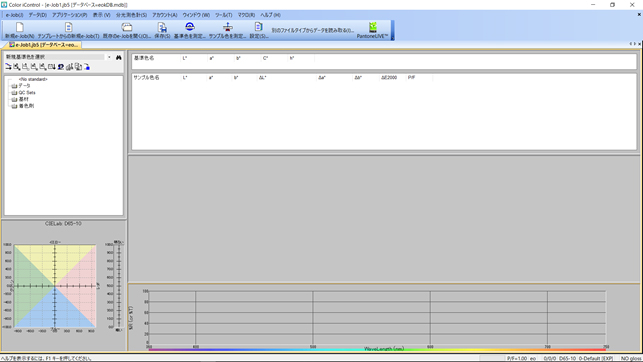Open the 新規基準色を選択 dropdown
The width and height of the screenshot is (643, 362).
coord(109,57)
